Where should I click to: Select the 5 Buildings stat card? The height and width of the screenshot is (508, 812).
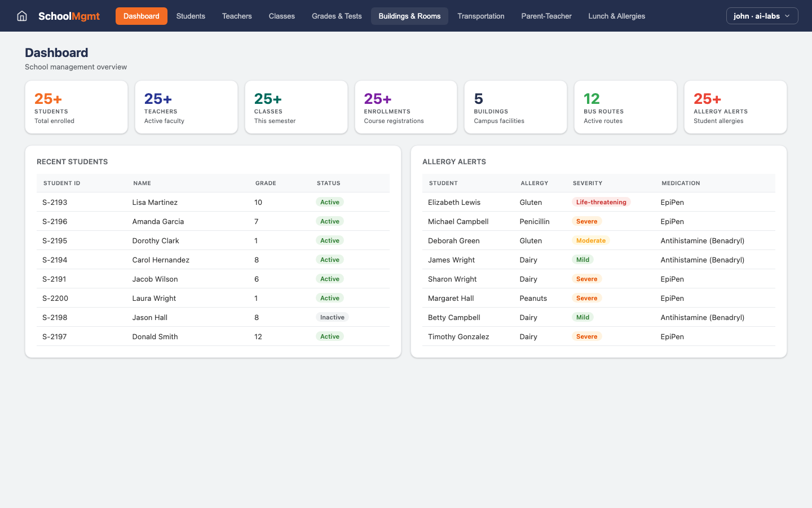click(515, 107)
